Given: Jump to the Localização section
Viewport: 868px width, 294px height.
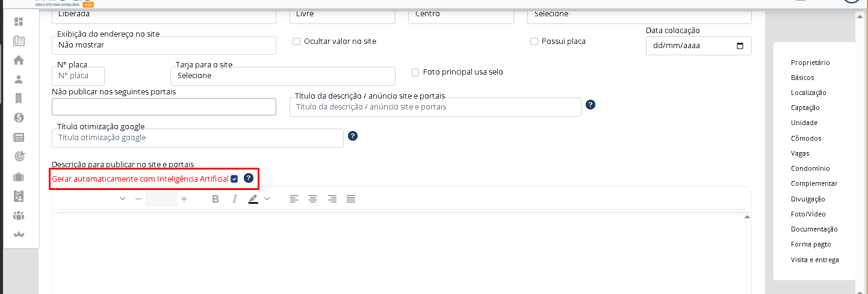Looking at the screenshot, I should [x=808, y=93].
